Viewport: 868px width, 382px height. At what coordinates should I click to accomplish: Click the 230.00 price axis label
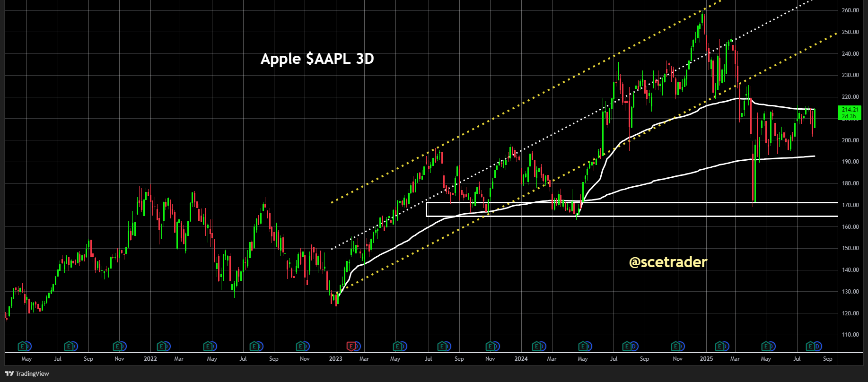[x=850, y=75]
